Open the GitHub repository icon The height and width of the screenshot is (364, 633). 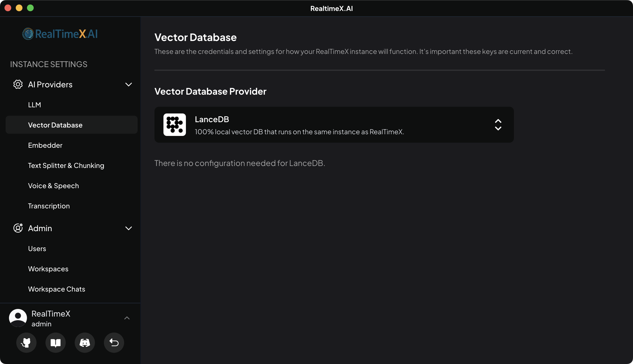click(26, 343)
